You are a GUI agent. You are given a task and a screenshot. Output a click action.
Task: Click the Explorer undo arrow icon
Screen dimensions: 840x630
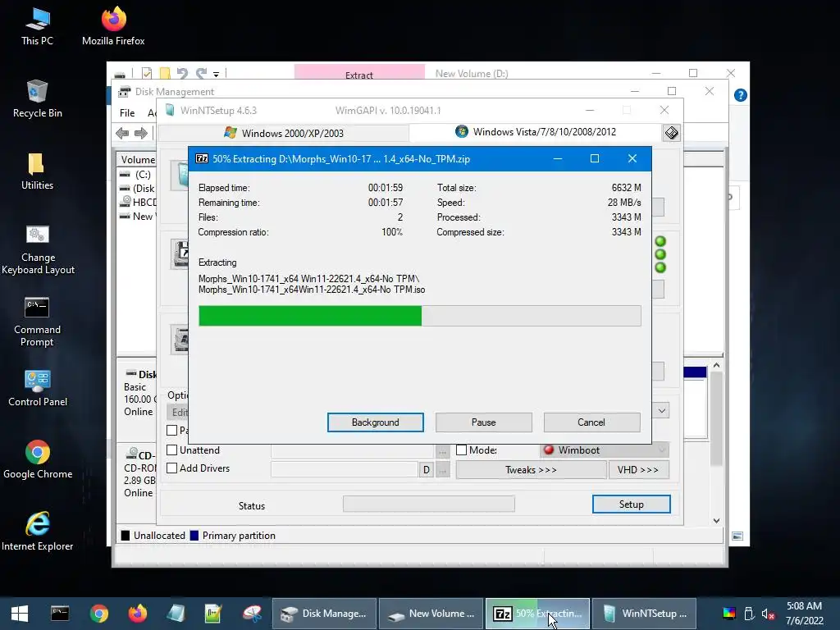(182, 73)
